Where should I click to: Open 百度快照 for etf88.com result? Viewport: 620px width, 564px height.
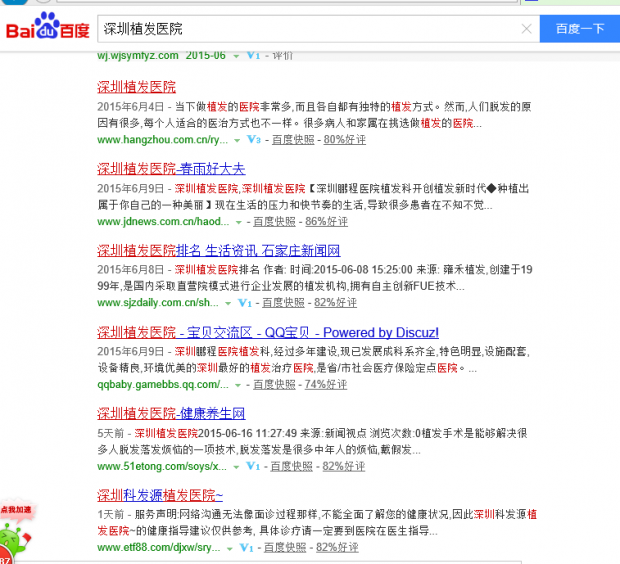pyautogui.click(x=285, y=547)
